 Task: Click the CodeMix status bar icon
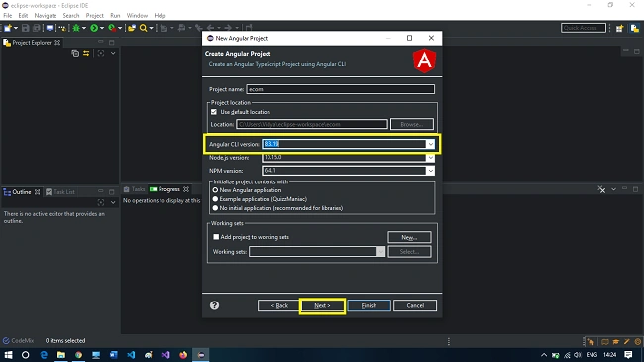[x=6, y=340]
